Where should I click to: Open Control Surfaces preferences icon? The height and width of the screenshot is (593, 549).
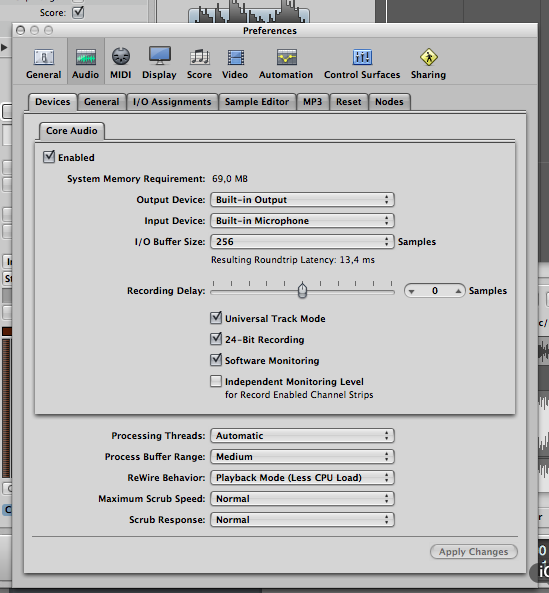(362, 57)
